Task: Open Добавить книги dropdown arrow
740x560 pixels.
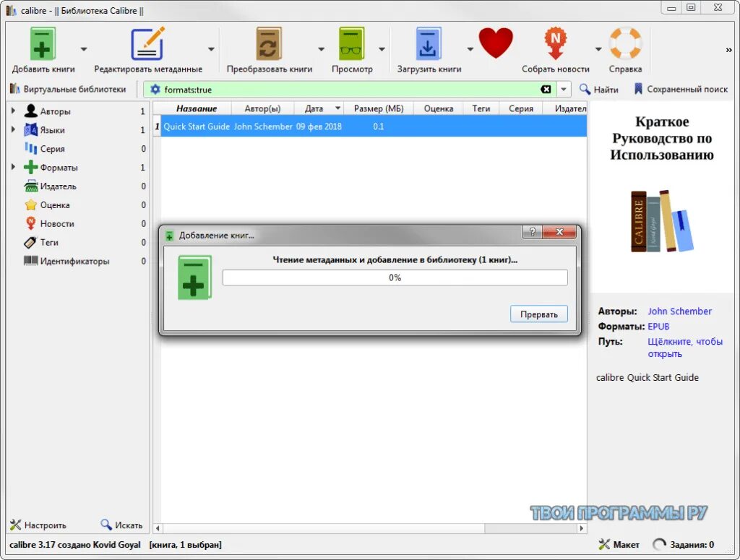Action: click(x=84, y=49)
